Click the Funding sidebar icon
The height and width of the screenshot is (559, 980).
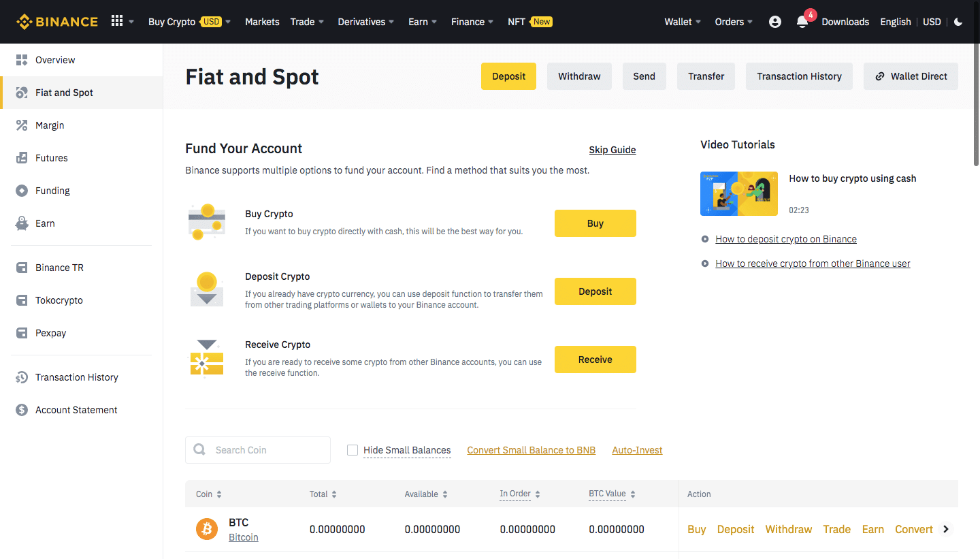[22, 191]
